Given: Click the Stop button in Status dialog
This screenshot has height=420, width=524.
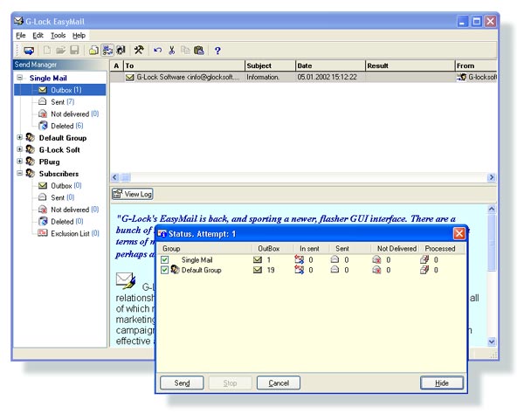Looking at the screenshot, I should pos(230,383).
